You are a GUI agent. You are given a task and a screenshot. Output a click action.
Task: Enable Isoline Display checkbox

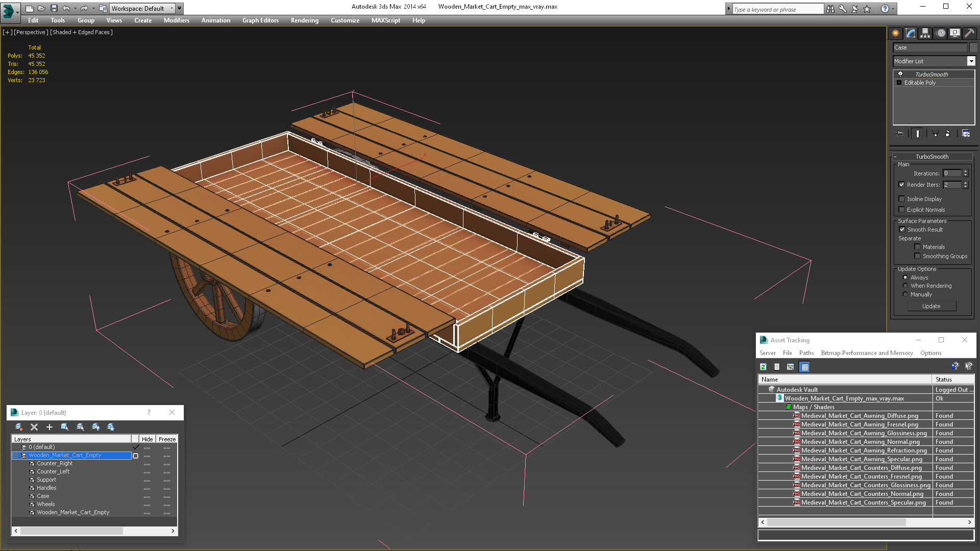(901, 199)
